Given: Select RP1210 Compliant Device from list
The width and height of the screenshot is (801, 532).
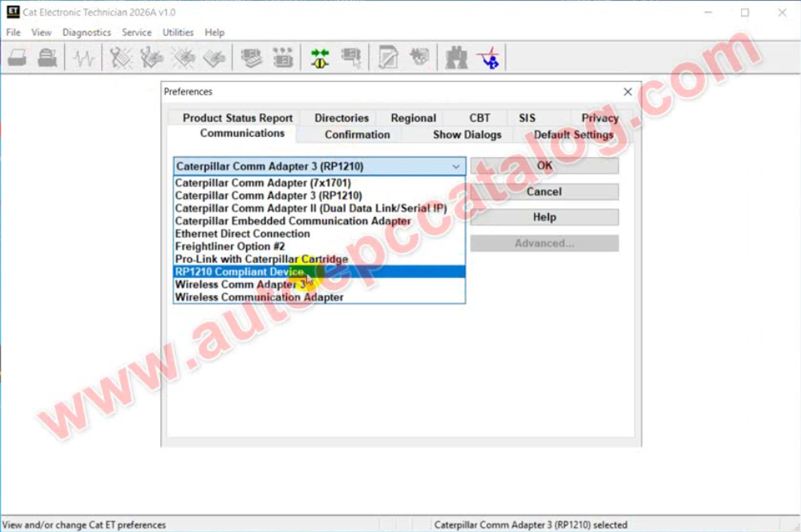Looking at the screenshot, I should point(239,272).
